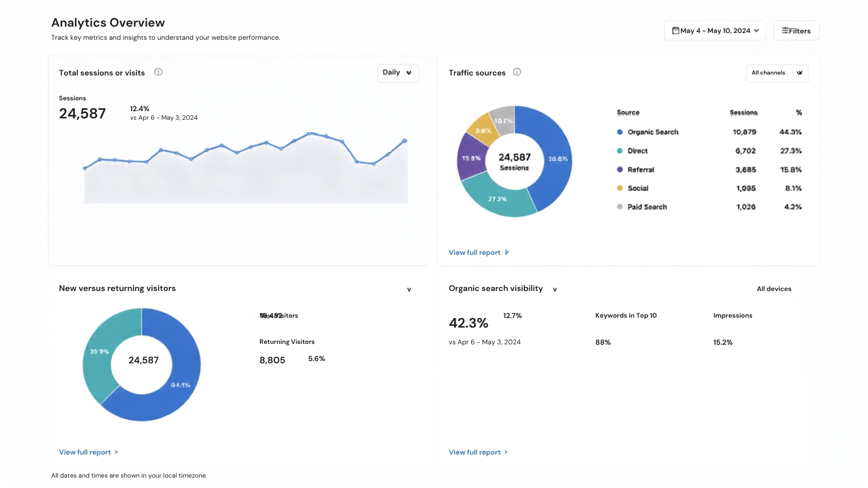Expand the Organic search visibility chevron

(x=555, y=290)
